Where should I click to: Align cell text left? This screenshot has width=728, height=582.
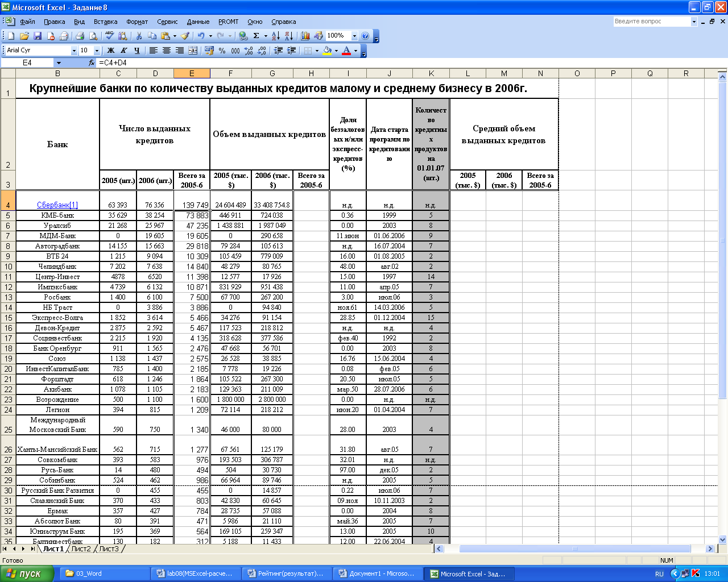(x=153, y=51)
